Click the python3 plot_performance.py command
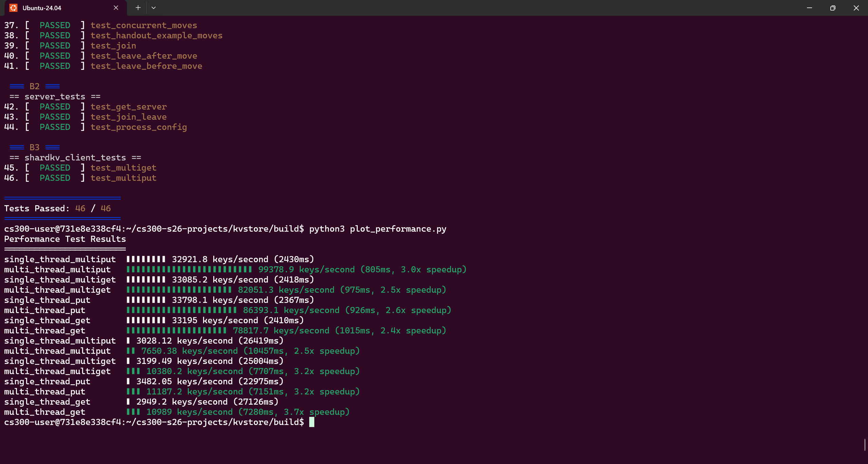Image resolution: width=868 pixels, height=464 pixels. coord(378,229)
